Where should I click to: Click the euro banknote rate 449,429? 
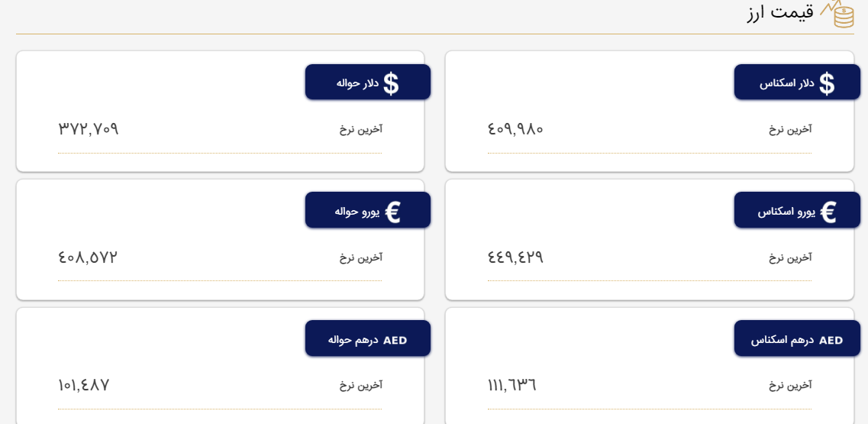click(x=515, y=257)
